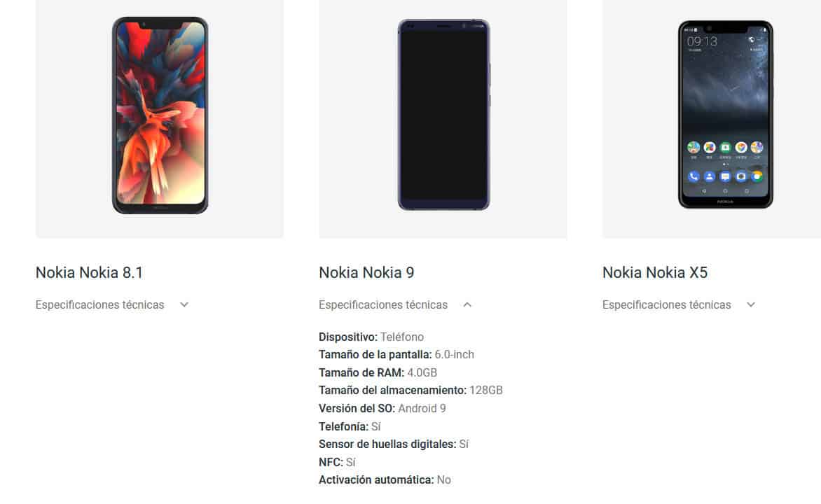
Task: Open Especificaciones técnicas under Nokia X5
Action: tap(666, 304)
